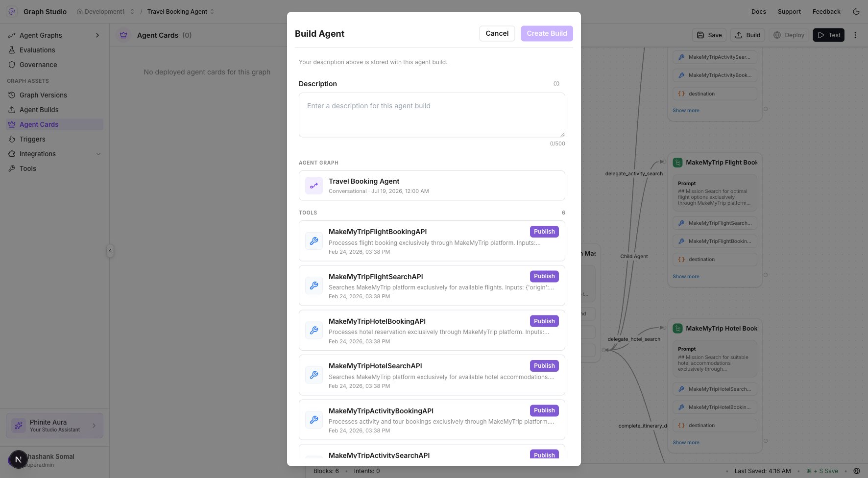The image size is (868, 478).
Task: Publish the MakeMyTripFlightSearchAPI tool
Action: click(544, 276)
